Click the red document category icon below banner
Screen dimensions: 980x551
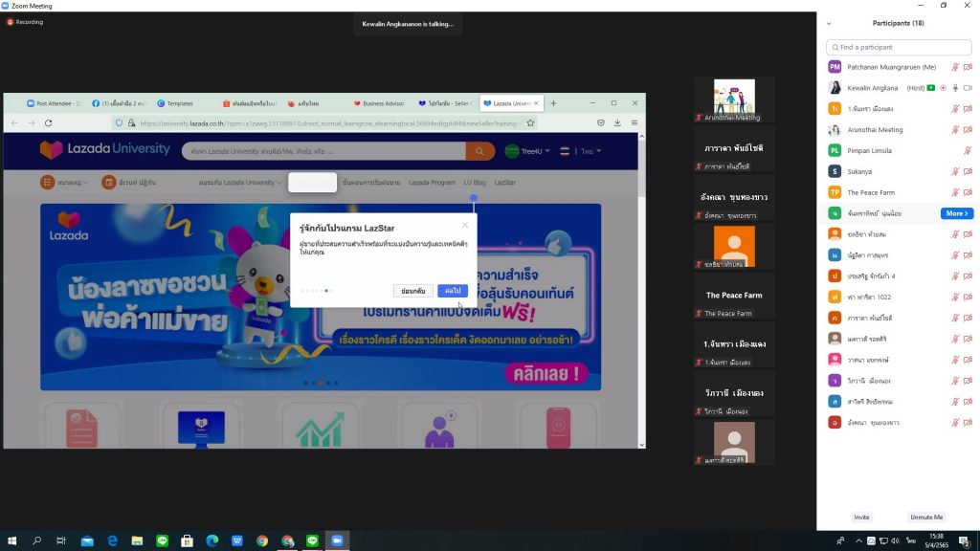click(x=82, y=429)
